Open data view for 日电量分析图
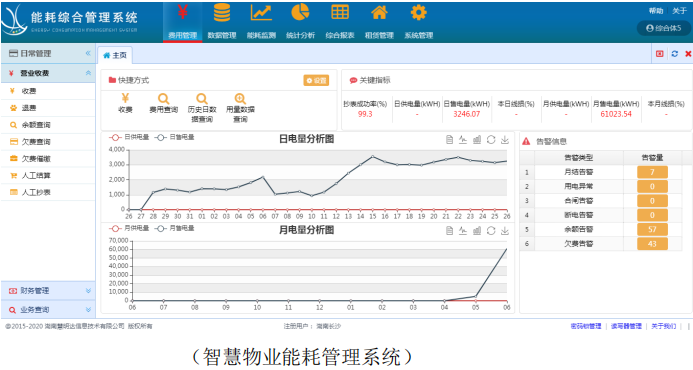 pyautogui.click(x=449, y=140)
